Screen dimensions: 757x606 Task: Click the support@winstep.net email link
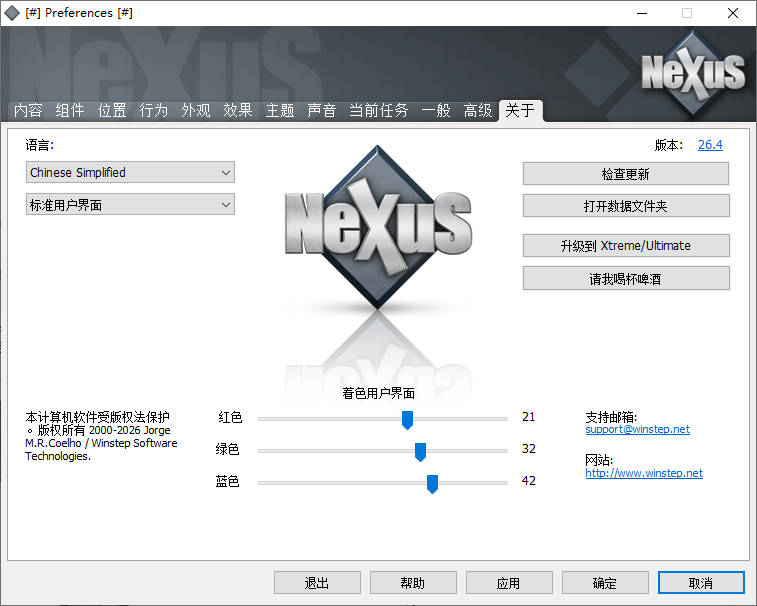[637, 429]
